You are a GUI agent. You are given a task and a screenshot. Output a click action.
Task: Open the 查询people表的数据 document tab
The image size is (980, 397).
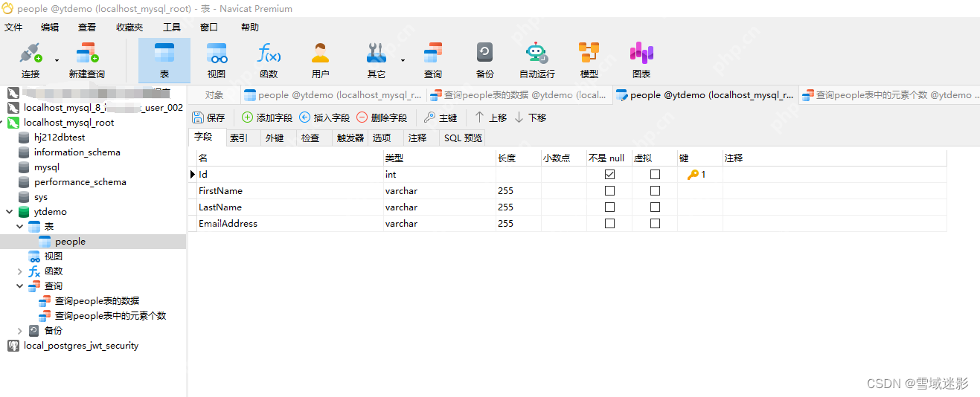(520, 95)
